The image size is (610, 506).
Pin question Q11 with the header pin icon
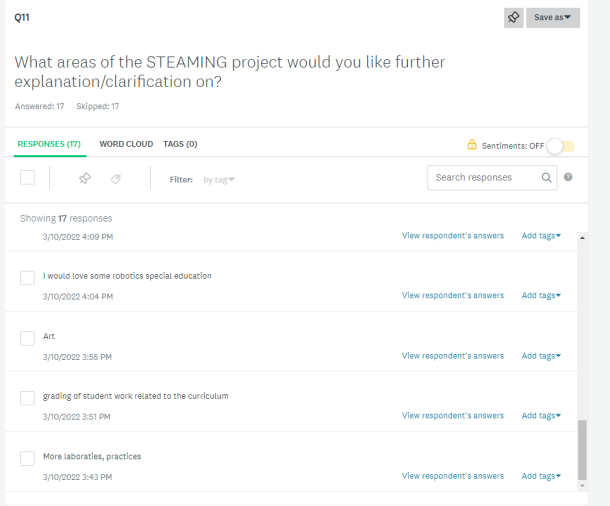point(514,18)
